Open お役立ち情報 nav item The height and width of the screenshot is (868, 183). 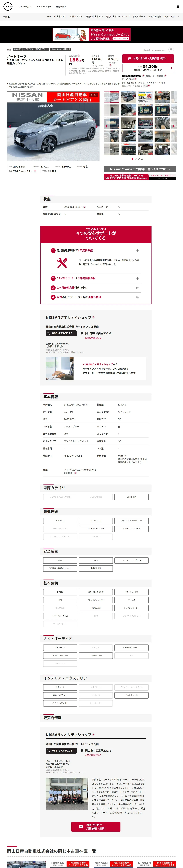pyautogui.click(x=155, y=16)
